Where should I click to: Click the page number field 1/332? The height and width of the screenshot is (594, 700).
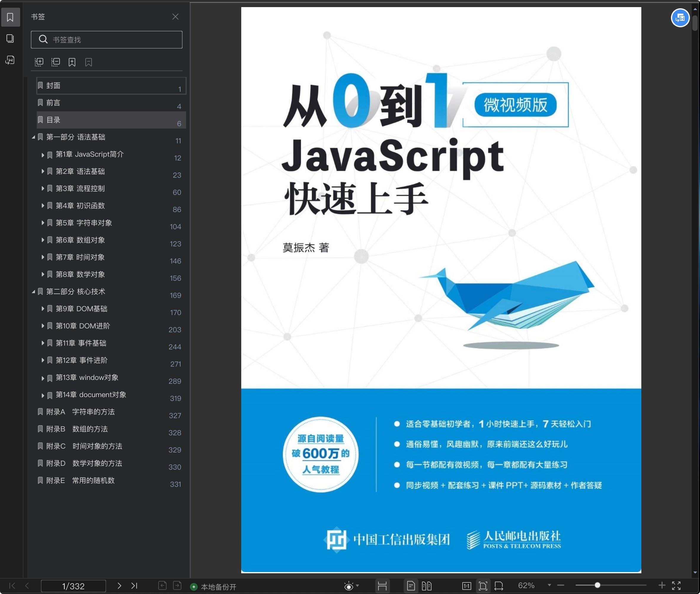[x=73, y=586]
